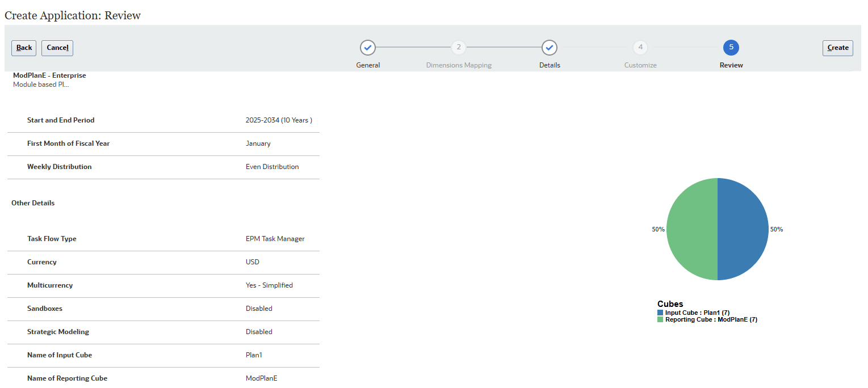The width and height of the screenshot is (868, 388).
Task: Click the Yes - Simplified value
Action: (x=269, y=285)
